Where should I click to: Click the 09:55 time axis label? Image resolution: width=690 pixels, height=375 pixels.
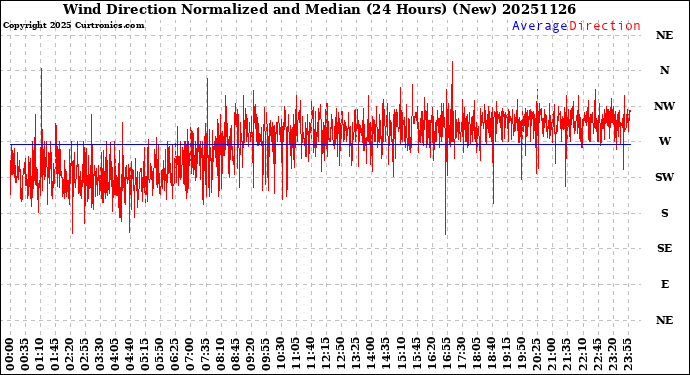(x=265, y=354)
